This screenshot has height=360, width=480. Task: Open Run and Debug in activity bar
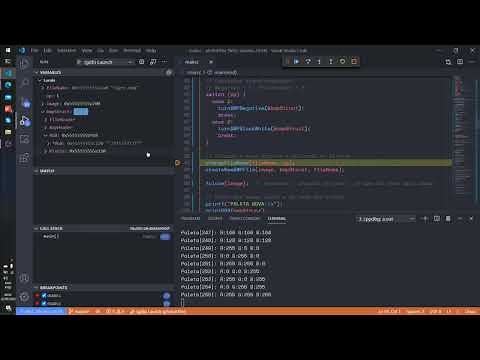click(24, 121)
